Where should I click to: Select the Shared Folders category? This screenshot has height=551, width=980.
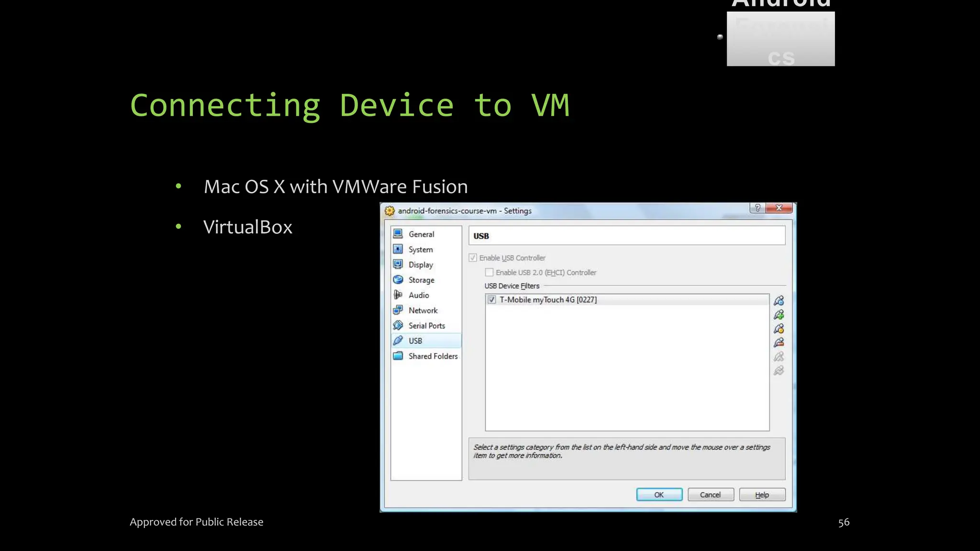[x=433, y=356]
